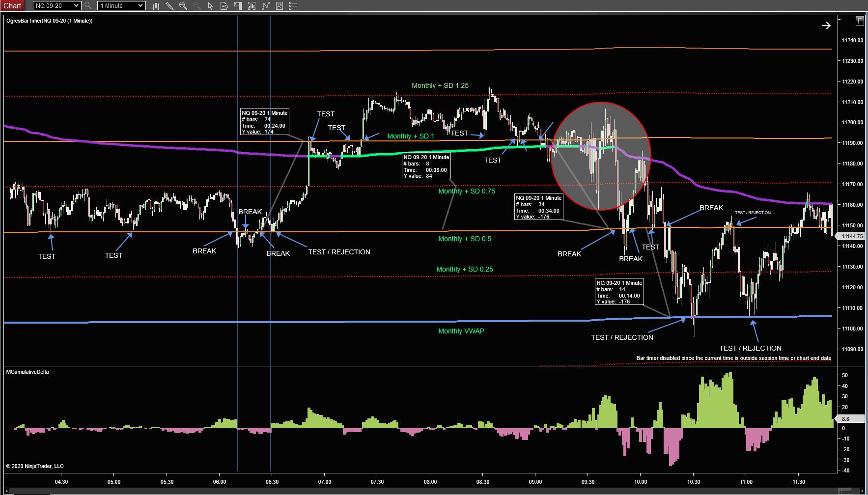
Task: Select the Chart tab
Action: (x=13, y=5)
